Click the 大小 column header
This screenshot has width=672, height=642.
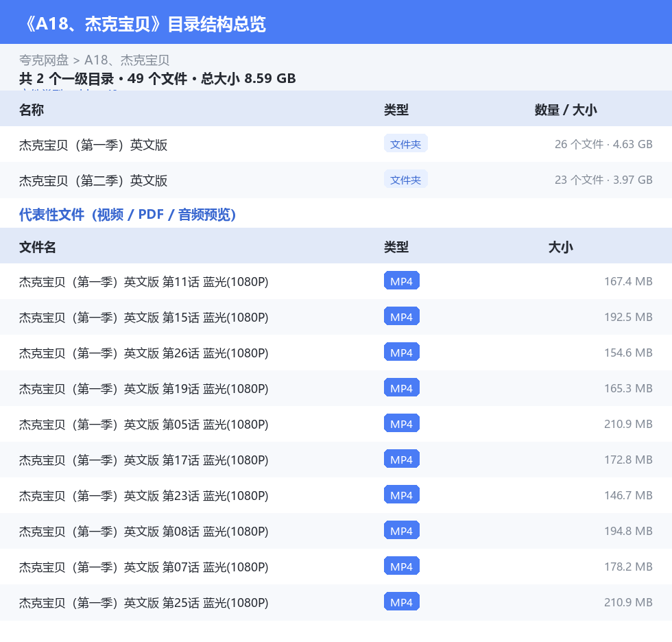coord(561,247)
